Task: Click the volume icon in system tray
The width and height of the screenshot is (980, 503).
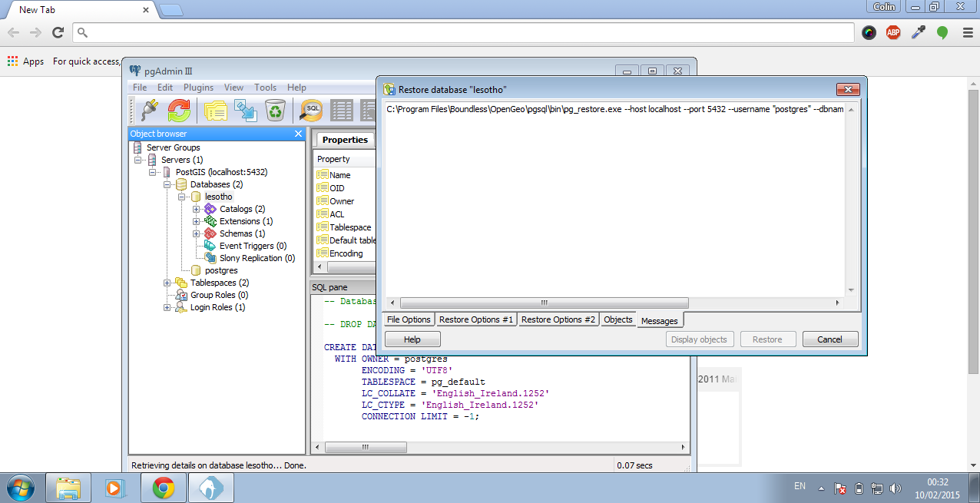Action: (896, 488)
